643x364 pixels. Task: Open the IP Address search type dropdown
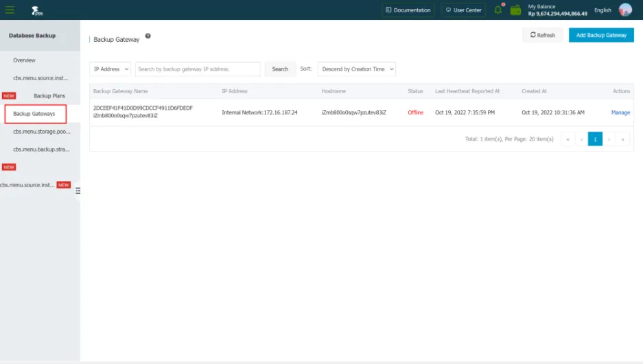point(110,69)
